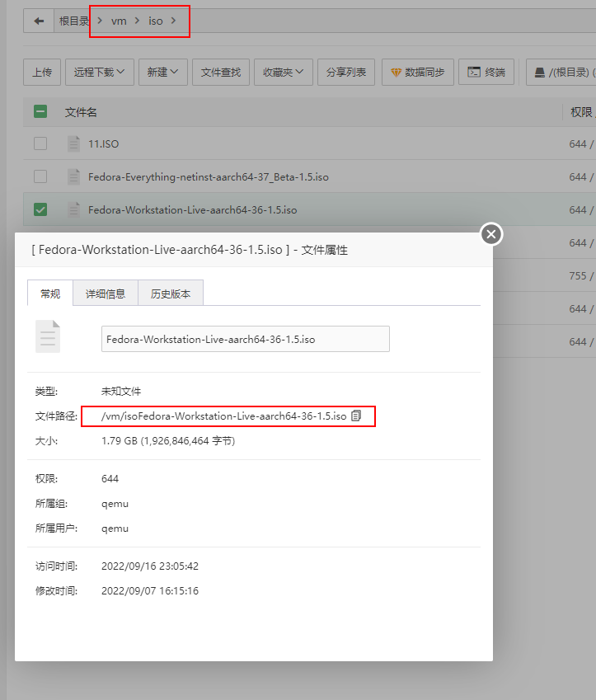The height and width of the screenshot is (700, 596).
Task: Check the box for 11.ISO
Action: [x=40, y=143]
